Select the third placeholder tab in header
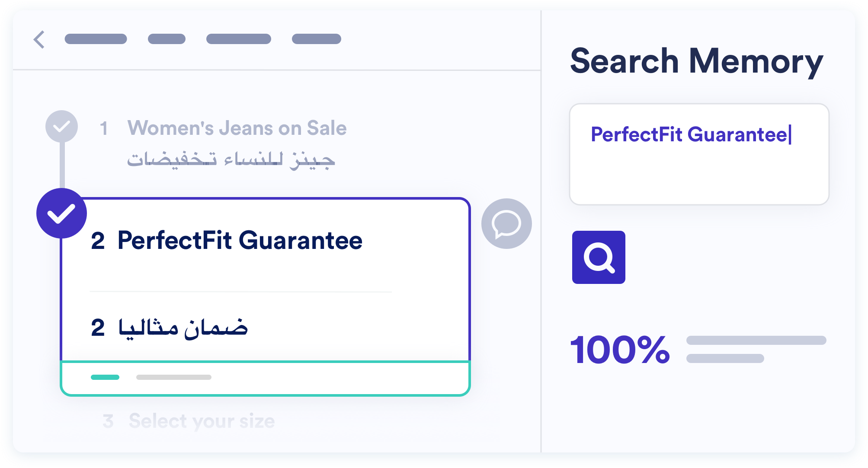868x468 pixels. point(239,39)
